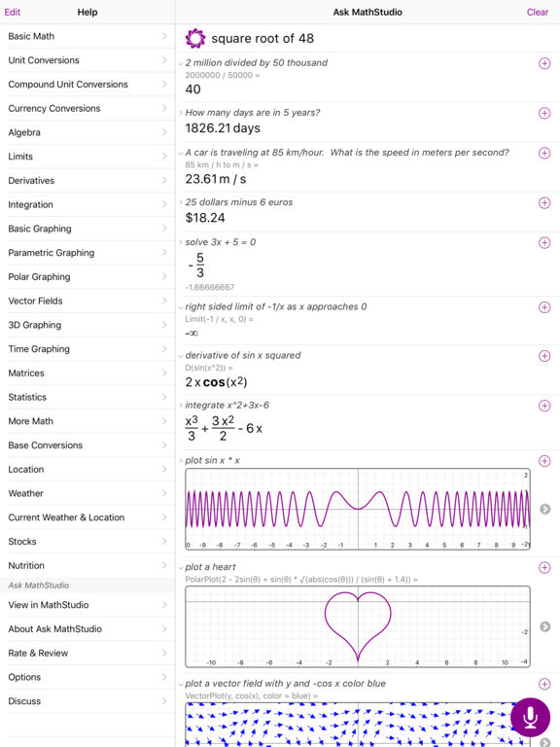Open the Polar Graphing help topic
Viewport: 560px width, 747px height.
point(87,277)
